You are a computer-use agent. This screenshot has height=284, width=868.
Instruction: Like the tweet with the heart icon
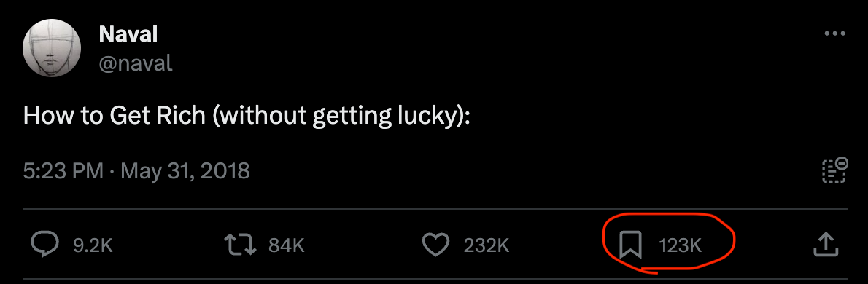point(435,245)
